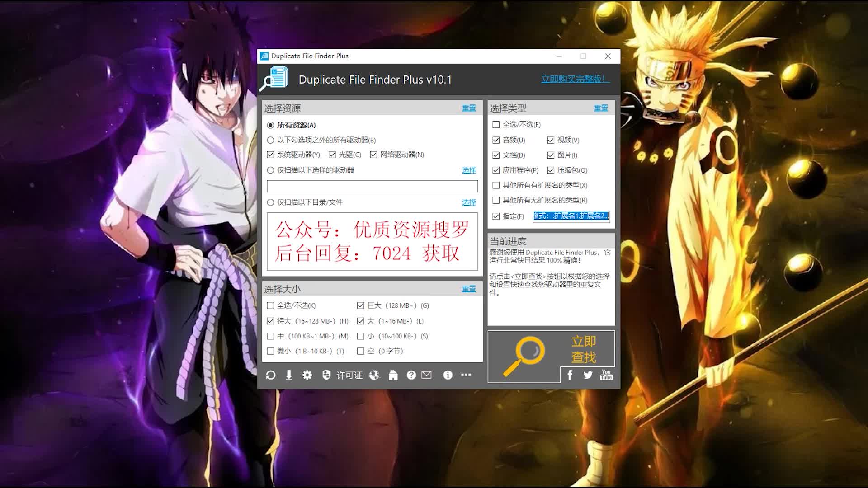Open the three-dots more options icon
This screenshot has height=488, width=868.
[x=466, y=375]
